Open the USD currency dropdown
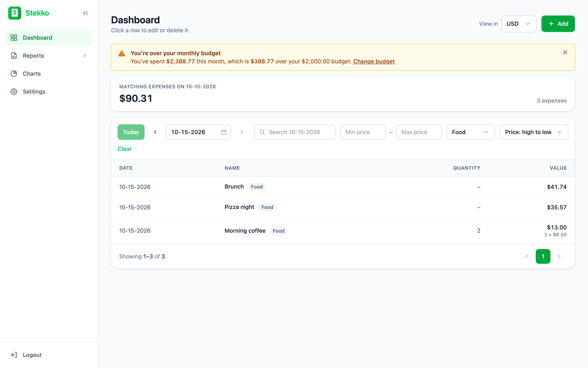Screen dimensions: 588x368 pyautogui.click(x=519, y=24)
